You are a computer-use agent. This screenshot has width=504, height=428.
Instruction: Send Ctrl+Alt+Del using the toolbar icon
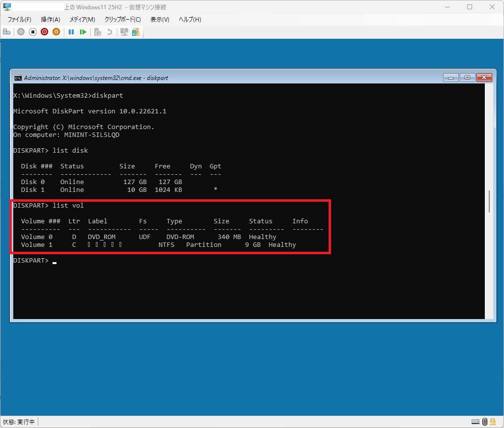(7, 32)
